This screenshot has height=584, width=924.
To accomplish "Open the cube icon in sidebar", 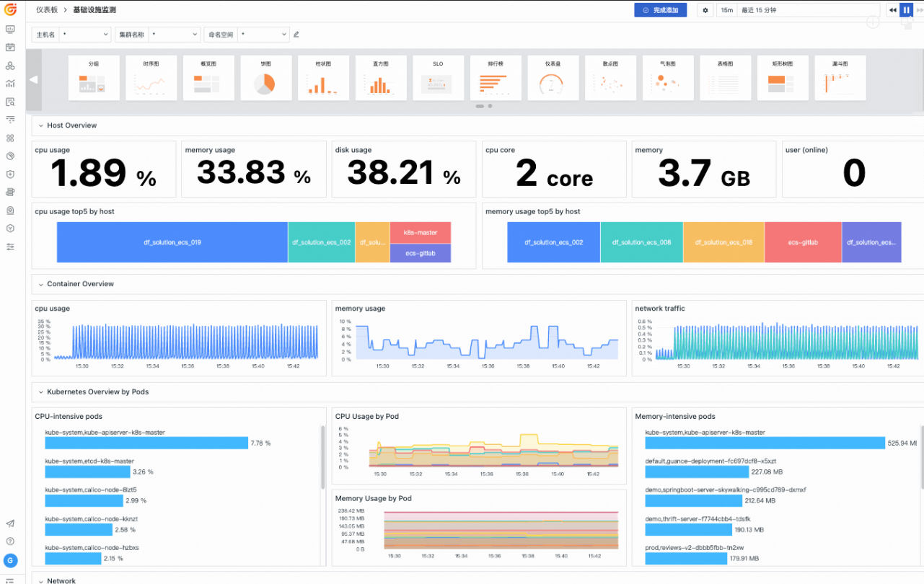I will click(10, 228).
